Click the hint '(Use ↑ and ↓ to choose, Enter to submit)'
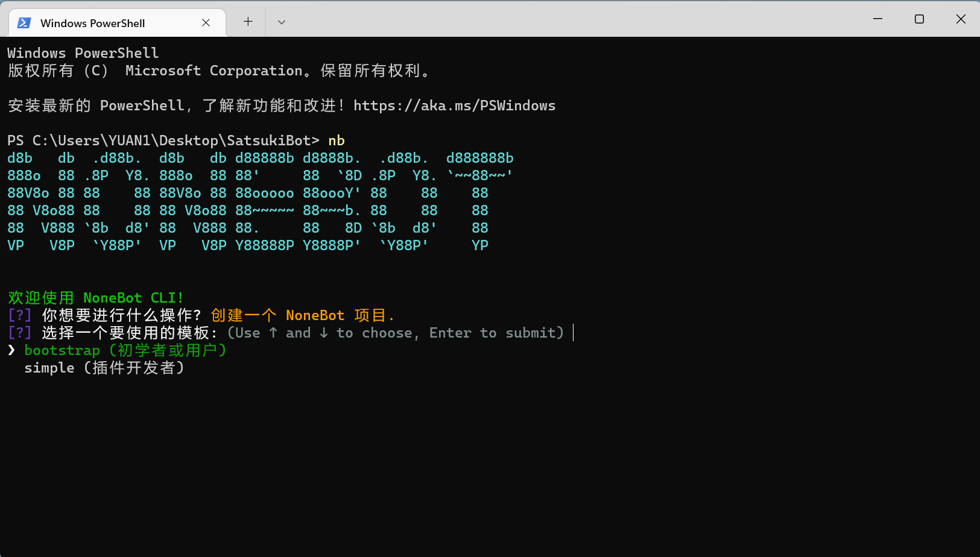Image resolution: width=980 pixels, height=557 pixels. point(396,333)
